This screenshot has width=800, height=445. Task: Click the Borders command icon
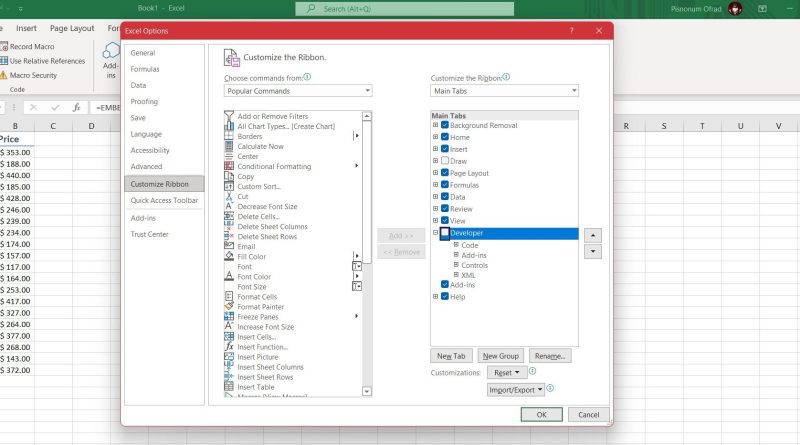(229, 136)
